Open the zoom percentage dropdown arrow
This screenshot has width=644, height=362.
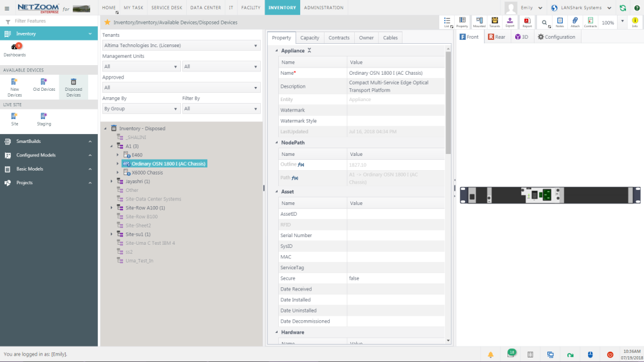tap(622, 21)
